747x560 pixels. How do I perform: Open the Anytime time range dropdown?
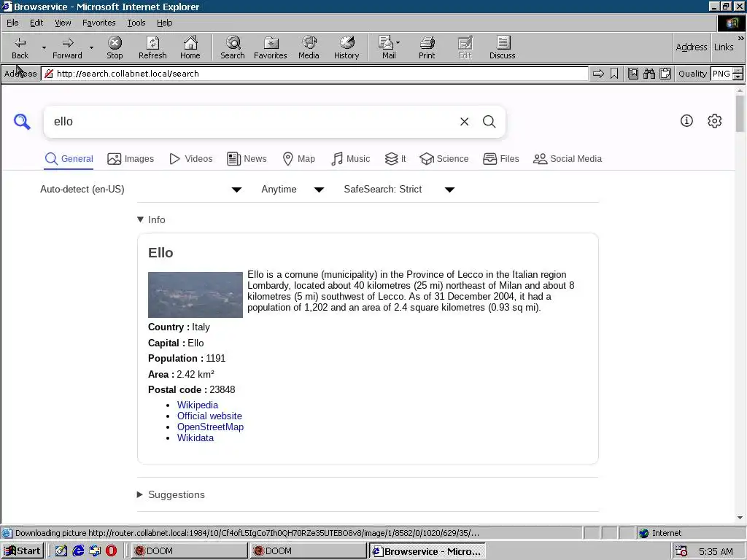click(x=293, y=190)
